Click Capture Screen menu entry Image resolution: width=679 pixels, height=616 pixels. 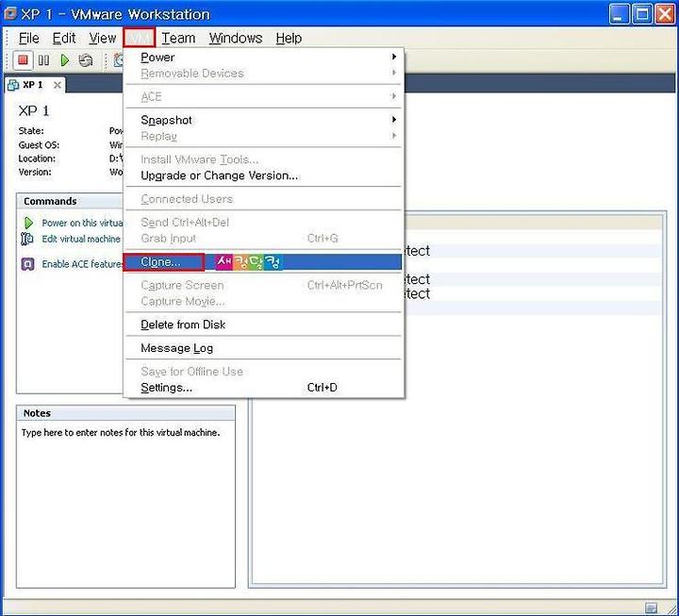pyautogui.click(x=263, y=285)
